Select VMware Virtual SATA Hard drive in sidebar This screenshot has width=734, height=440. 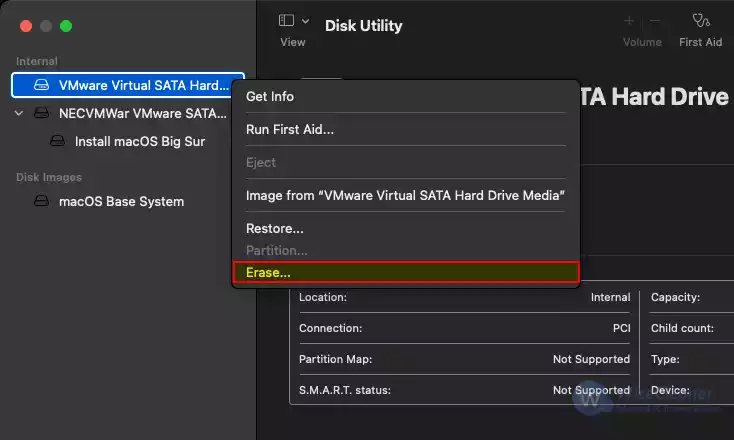(x=128, y=85)
